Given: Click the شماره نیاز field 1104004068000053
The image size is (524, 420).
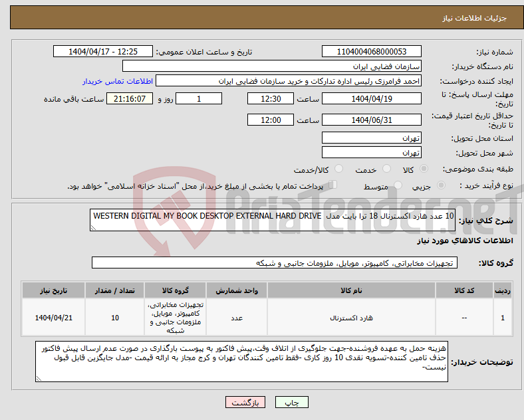Looking at the screenshot, I should click(371, 51).
